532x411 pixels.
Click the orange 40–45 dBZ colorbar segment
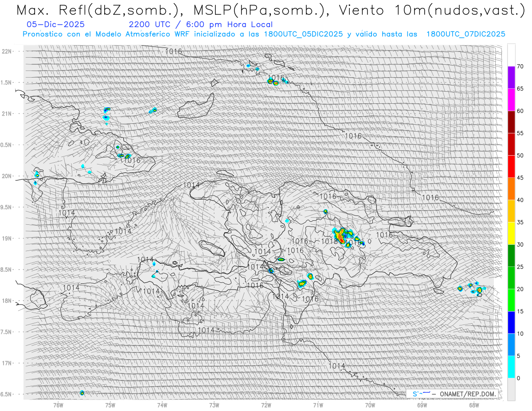(x=511, y=188)
